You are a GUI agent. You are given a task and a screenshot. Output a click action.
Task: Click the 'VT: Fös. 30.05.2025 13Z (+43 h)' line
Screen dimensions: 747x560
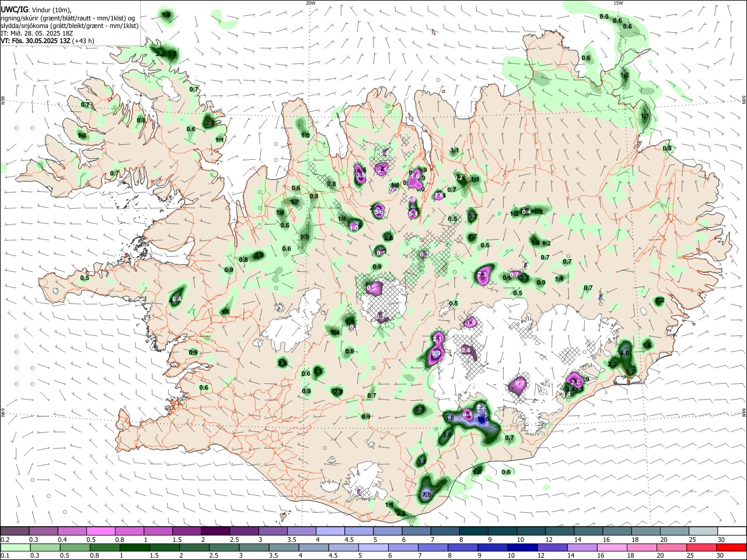coord(48,41)
